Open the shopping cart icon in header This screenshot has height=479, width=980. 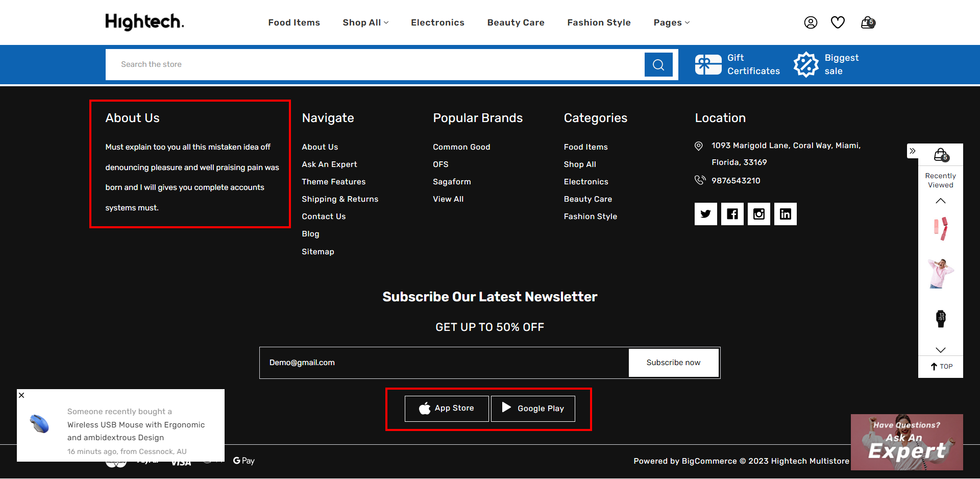[x=868, y=22]
